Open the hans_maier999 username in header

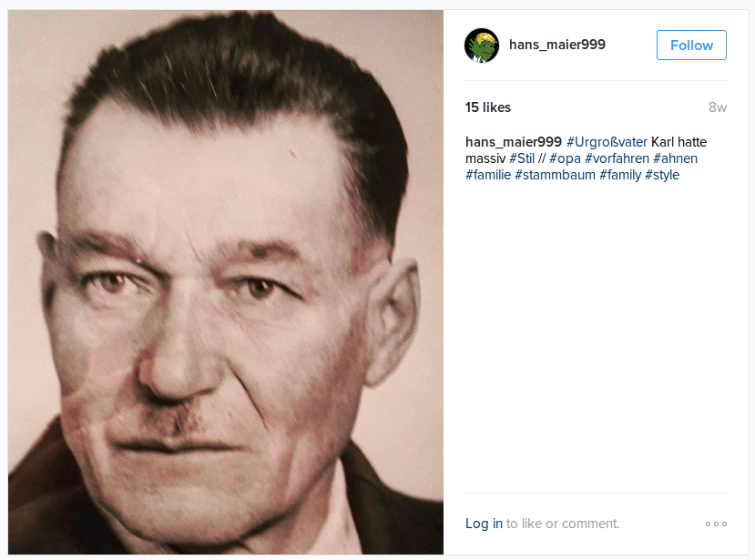[557, 45]
